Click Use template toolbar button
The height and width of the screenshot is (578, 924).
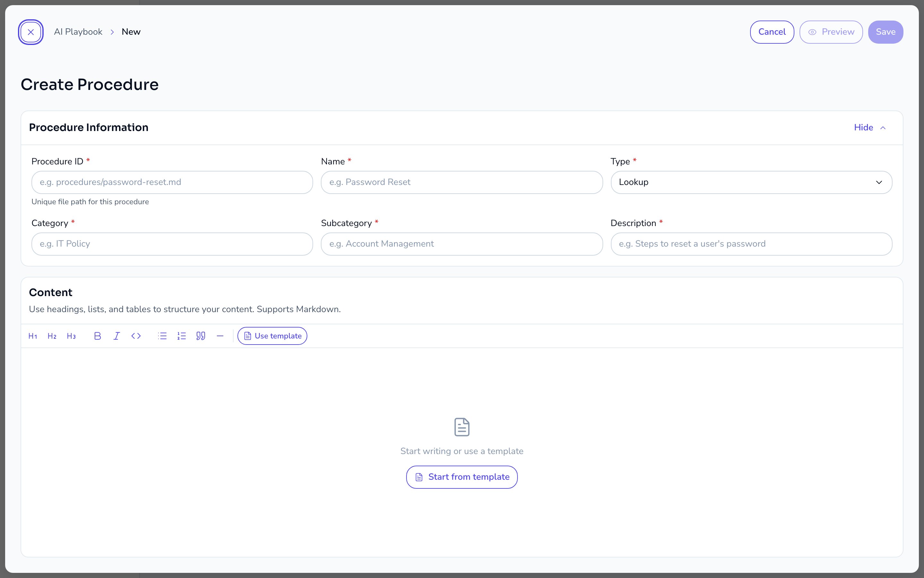coord(272,336)
